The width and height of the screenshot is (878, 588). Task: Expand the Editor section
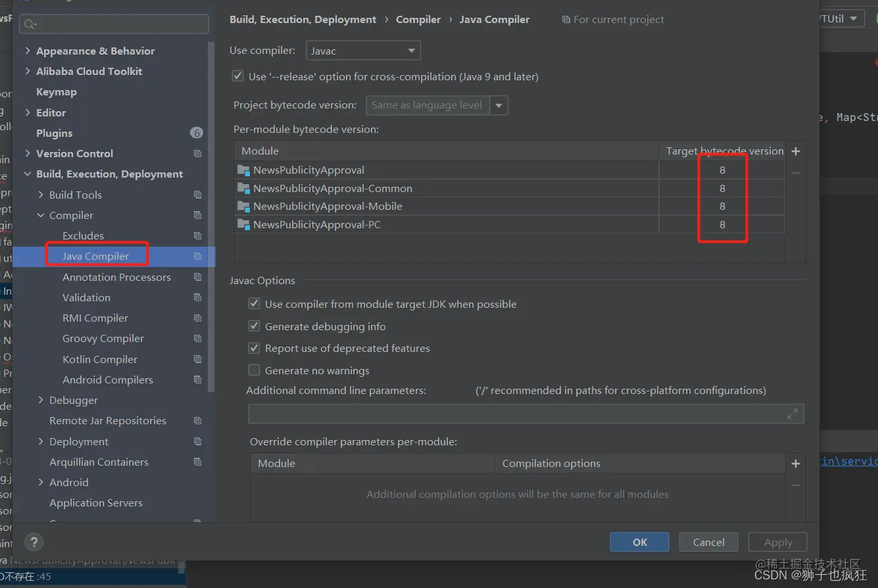(28, 112)
